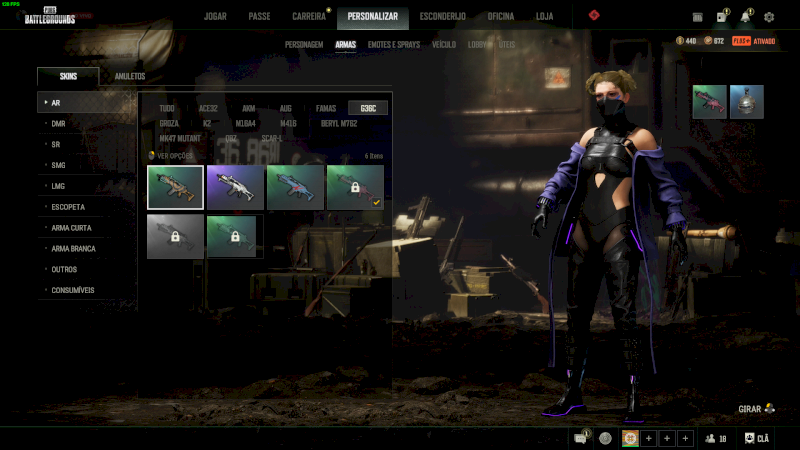Expand the SMG weapon category

click(87, 165)
